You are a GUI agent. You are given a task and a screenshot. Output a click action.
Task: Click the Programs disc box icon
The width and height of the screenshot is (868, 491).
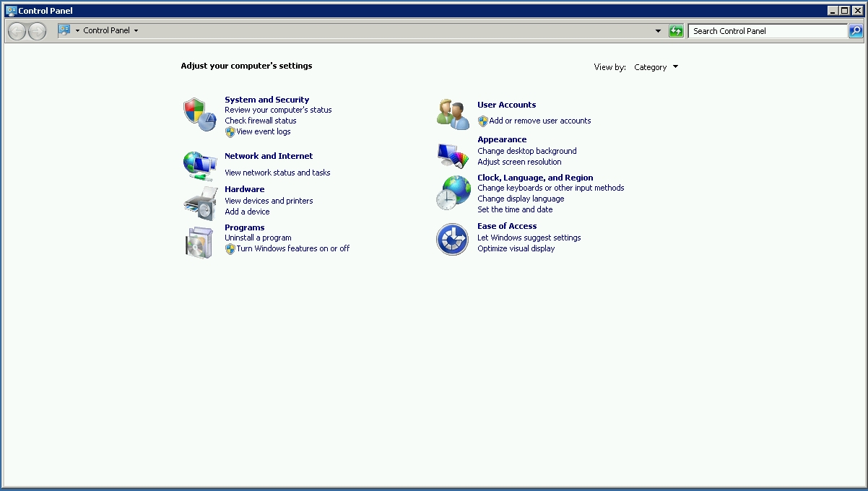click(x=199, y=242)
